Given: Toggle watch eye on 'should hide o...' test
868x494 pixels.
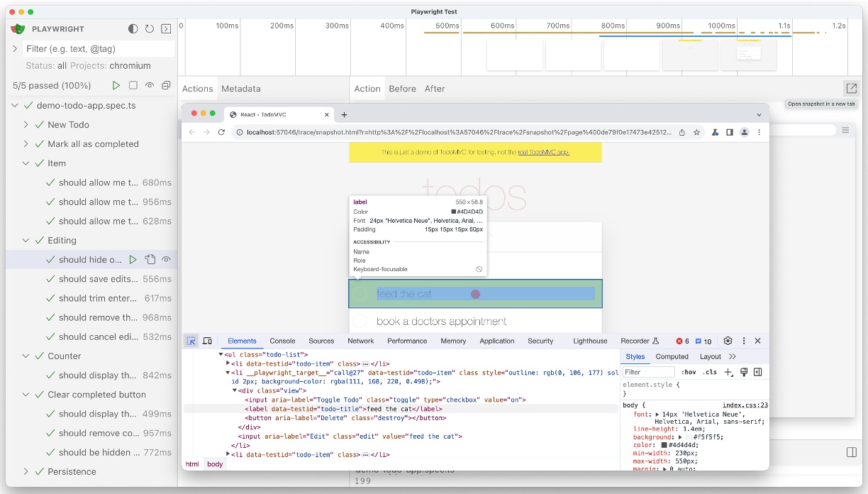Looking at the screenshot, I should pos(166,260).
